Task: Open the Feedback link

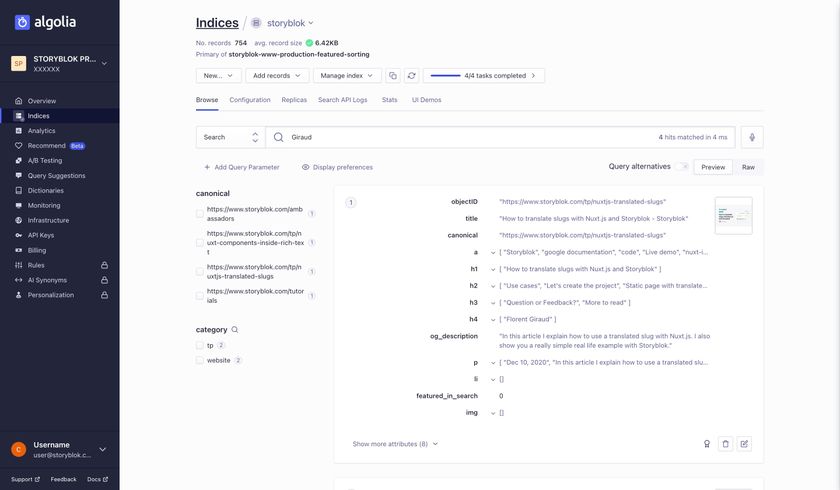Action: tap(63, 479)
